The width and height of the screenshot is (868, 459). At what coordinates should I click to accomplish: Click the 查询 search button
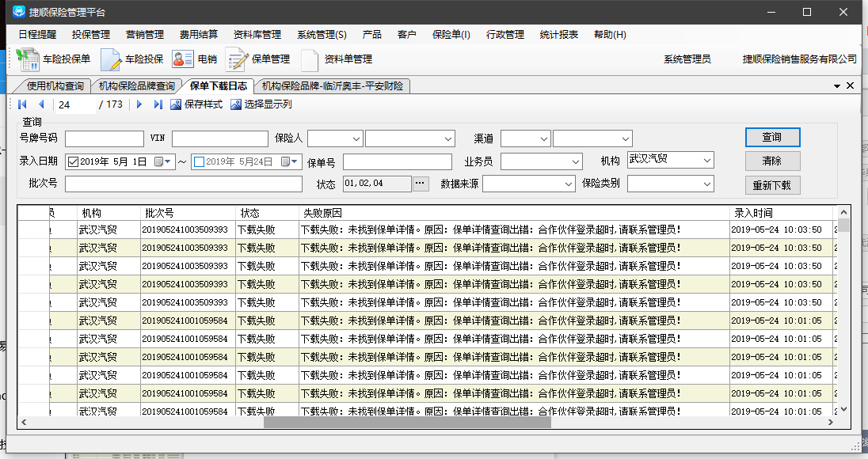pyautogui.click(x=772, y=138)
